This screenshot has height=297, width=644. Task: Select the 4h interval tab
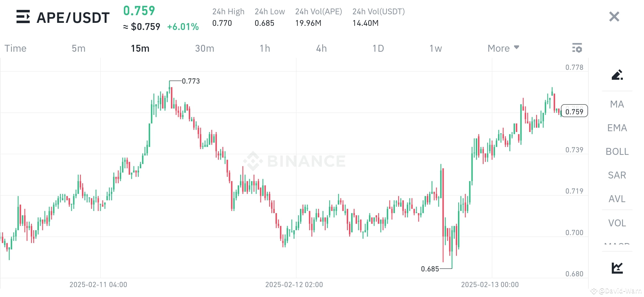point(321,48)
